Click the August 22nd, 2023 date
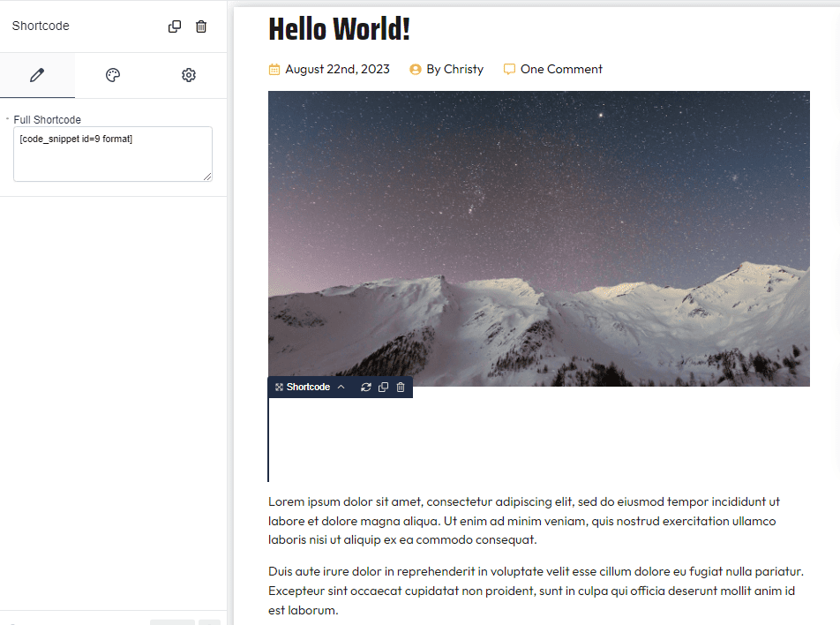840x625 pixels. 337,69
